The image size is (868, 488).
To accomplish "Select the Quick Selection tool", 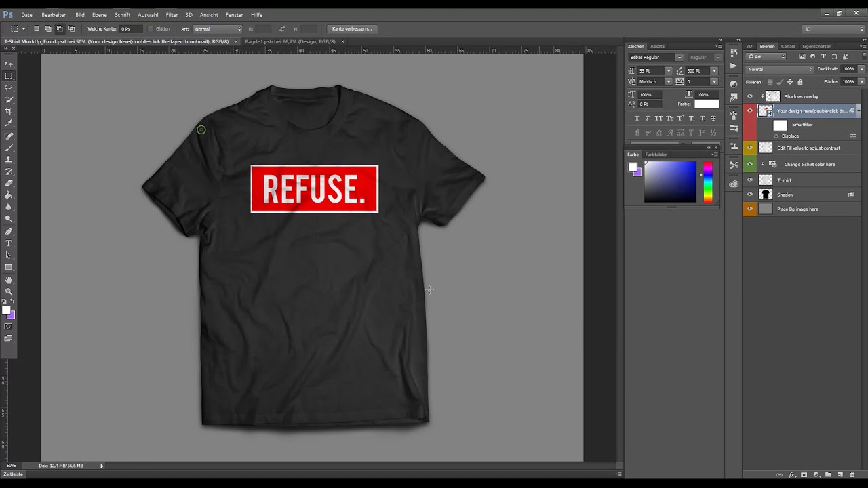I will pos(9,100).
